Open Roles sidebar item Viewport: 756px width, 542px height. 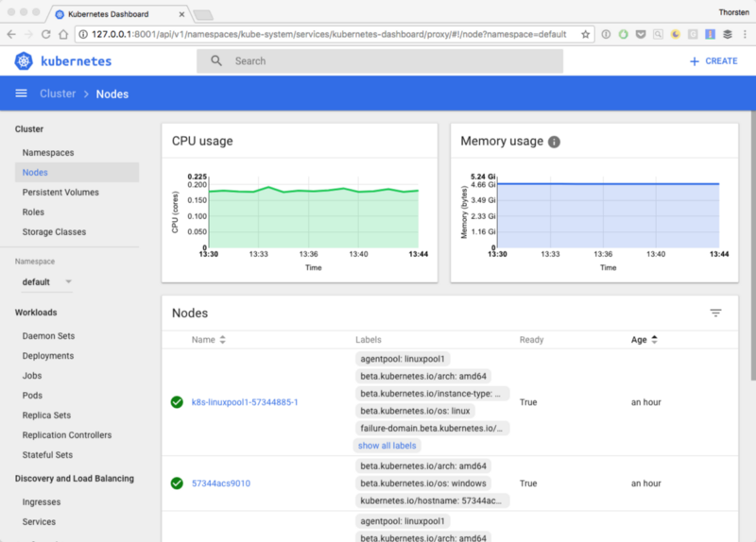pos(33,212)
